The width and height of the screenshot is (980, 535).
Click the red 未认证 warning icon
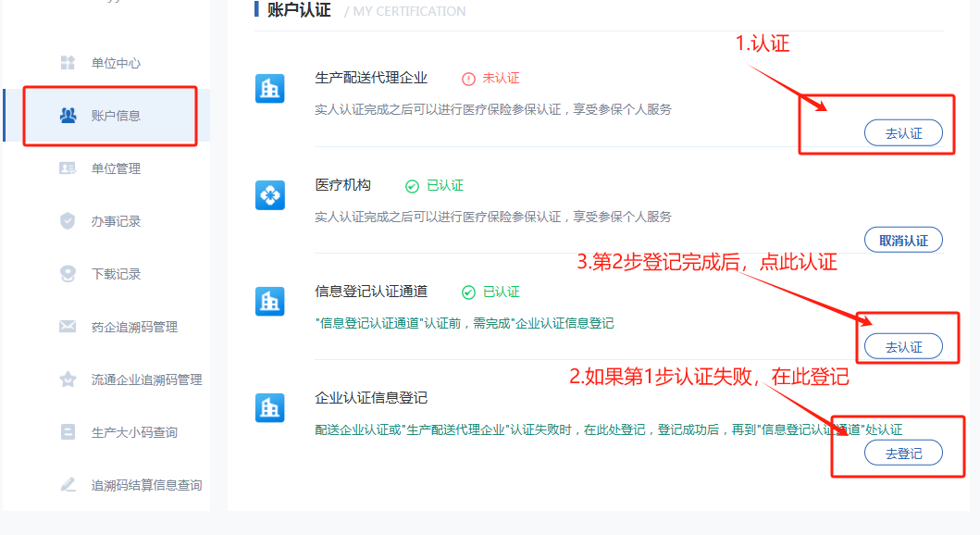tap(468, 79)
